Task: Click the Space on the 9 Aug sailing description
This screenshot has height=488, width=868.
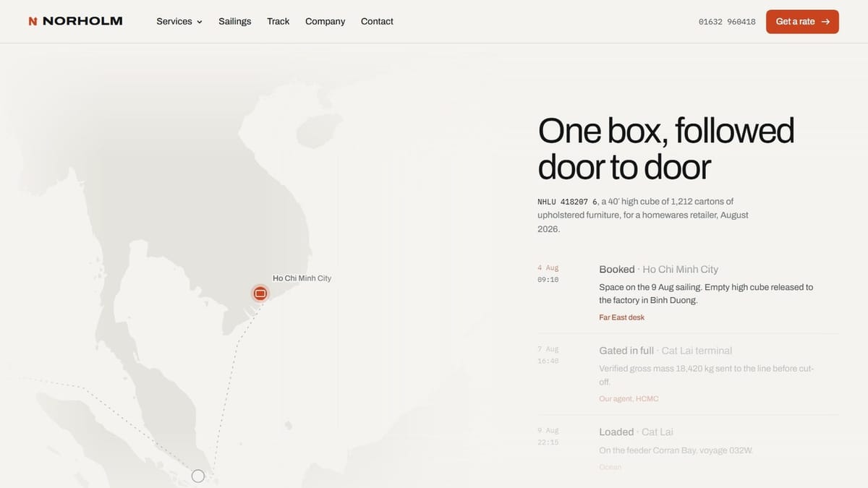Action: tap(706, 294)
